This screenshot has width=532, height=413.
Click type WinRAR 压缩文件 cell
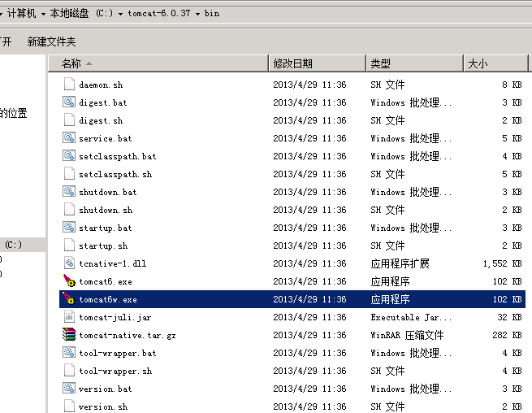tap(407, 335)
